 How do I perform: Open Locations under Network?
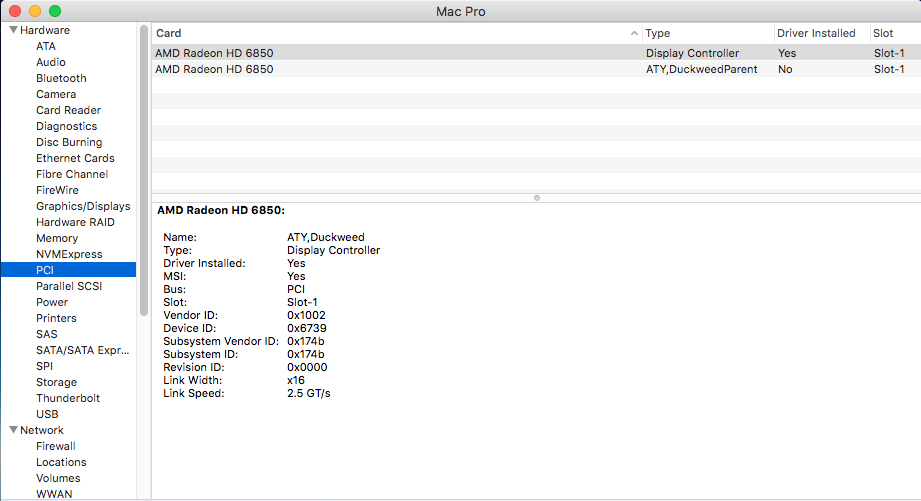click(60, 462)
